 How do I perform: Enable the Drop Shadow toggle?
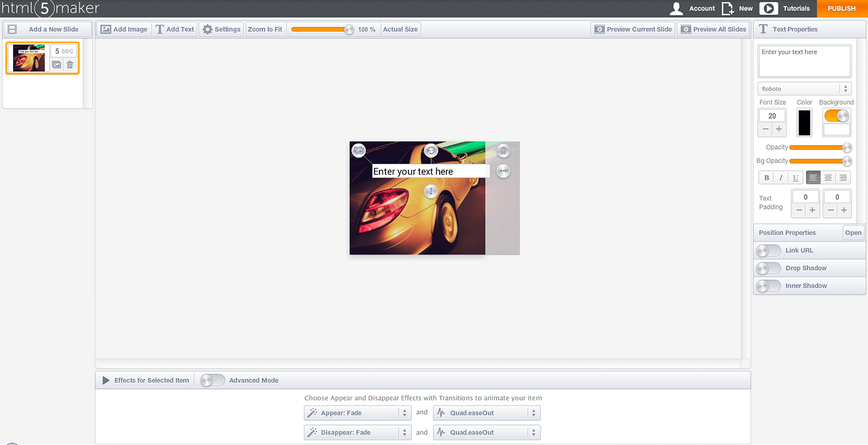[x=768, y=268]
